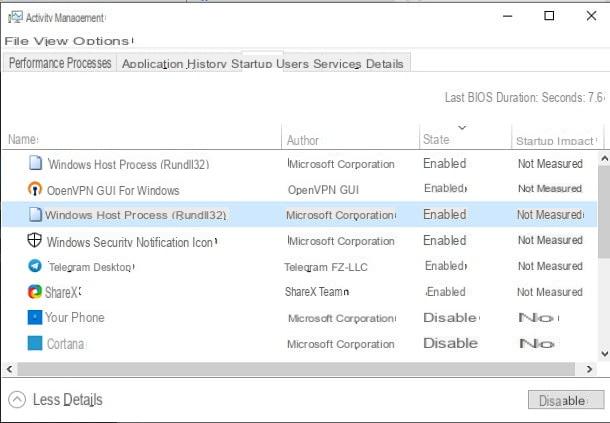Open the Options menu
This screenshot has width=610, height=423.
101,41
